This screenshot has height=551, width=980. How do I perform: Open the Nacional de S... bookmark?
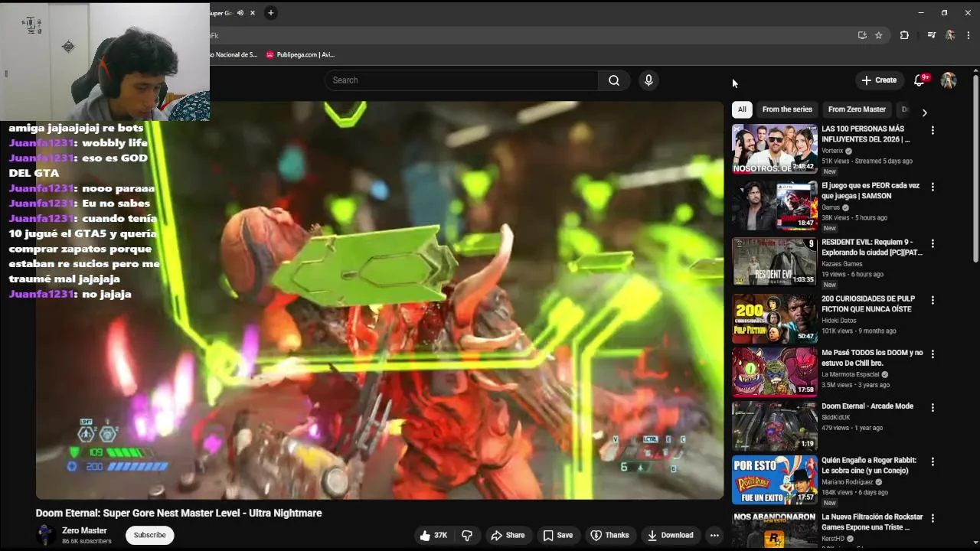coord(234,55)
